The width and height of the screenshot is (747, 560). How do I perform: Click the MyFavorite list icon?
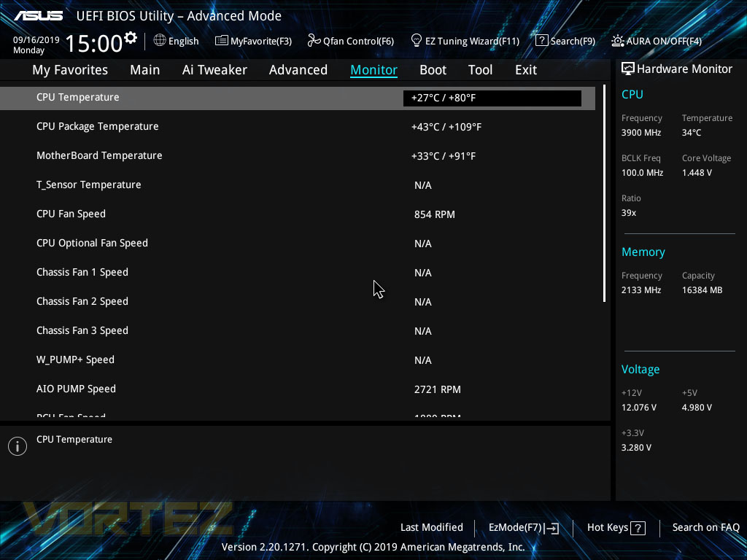tap(222, 41)
